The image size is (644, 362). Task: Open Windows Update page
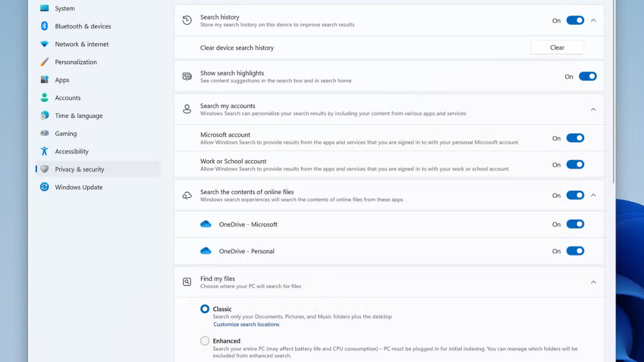coord(98,187)
